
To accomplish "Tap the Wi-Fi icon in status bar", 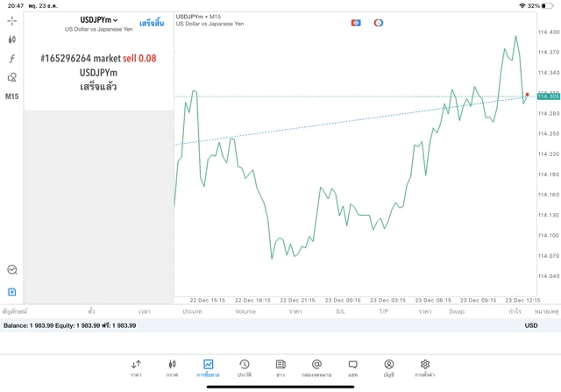I will [522, 6].
